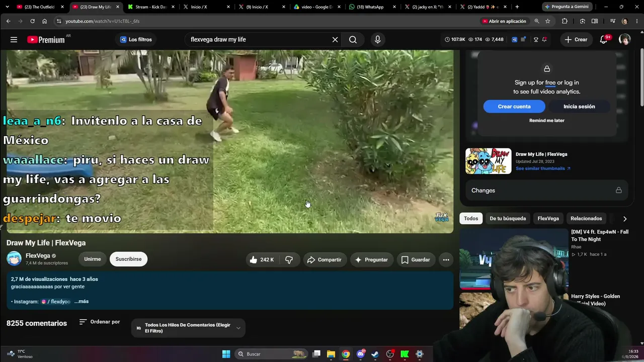Click the Compartir share button
The width and height of the screenshot is (644, 362).
[x=325, y=260]
